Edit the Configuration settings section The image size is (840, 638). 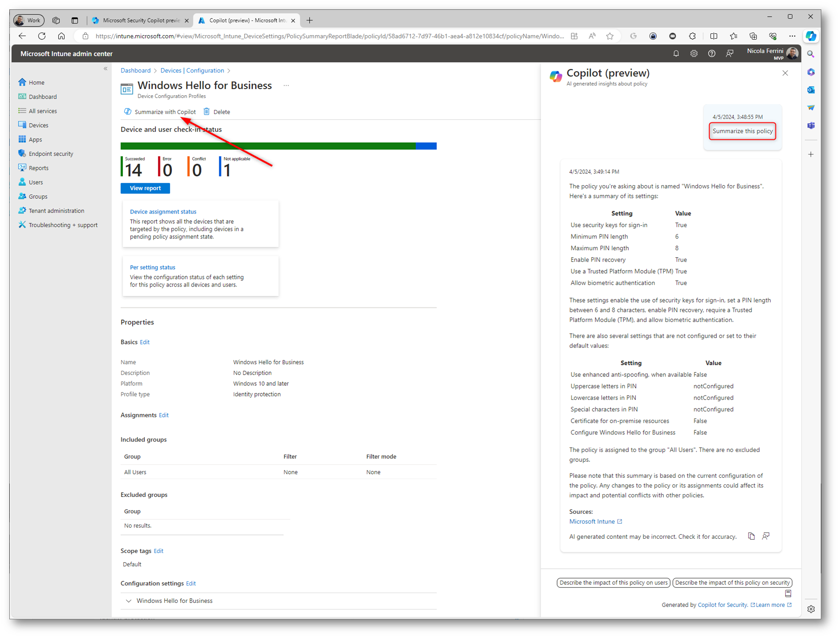tap(191, 583)
